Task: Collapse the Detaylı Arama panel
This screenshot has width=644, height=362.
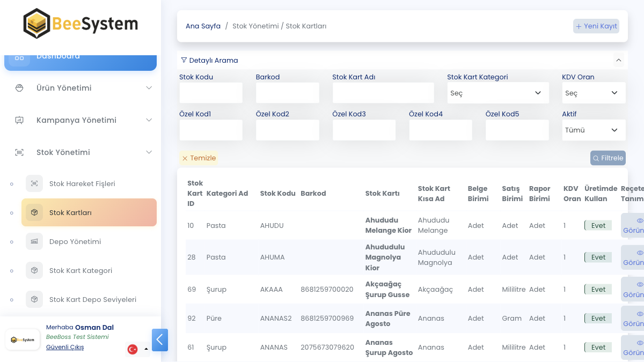Action: tap(619, 60)
